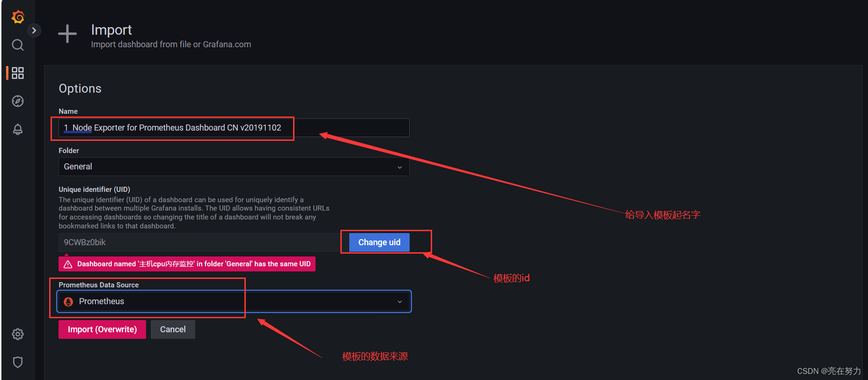Click into the dashboard Name input field

[x=234, y=128]
